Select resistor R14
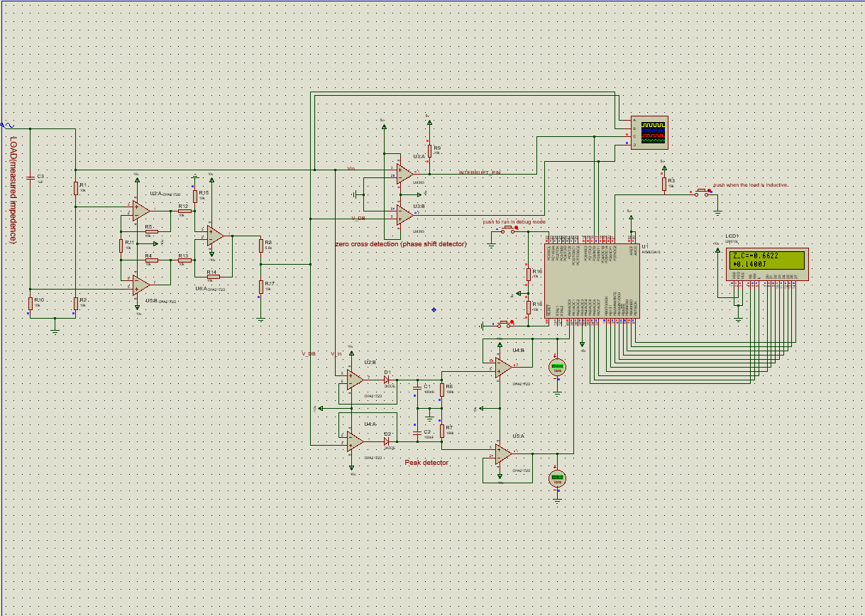 213,277
